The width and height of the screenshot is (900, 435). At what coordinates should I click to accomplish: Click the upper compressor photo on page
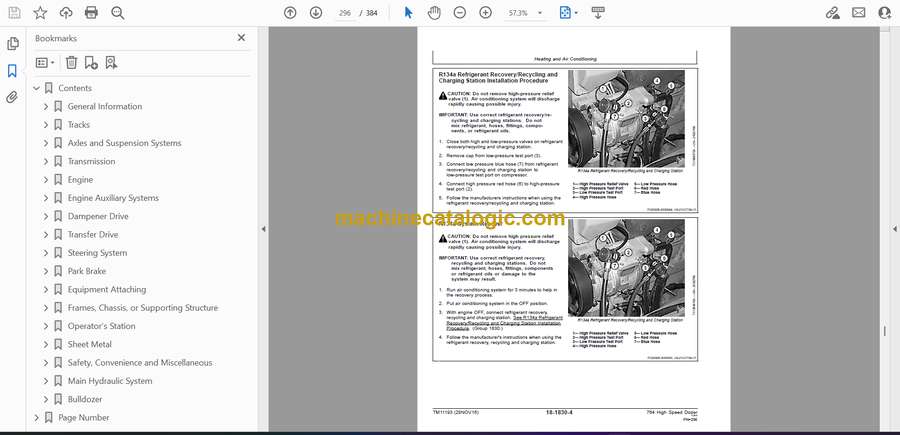626,119
